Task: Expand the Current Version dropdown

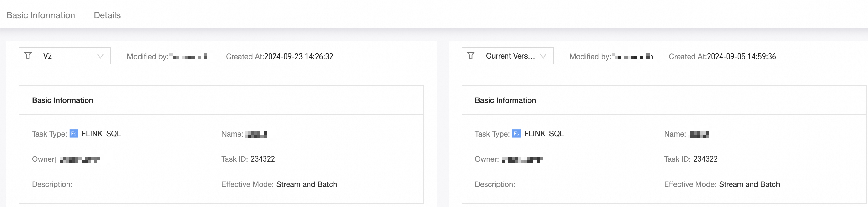Action: tap(516, 56)
